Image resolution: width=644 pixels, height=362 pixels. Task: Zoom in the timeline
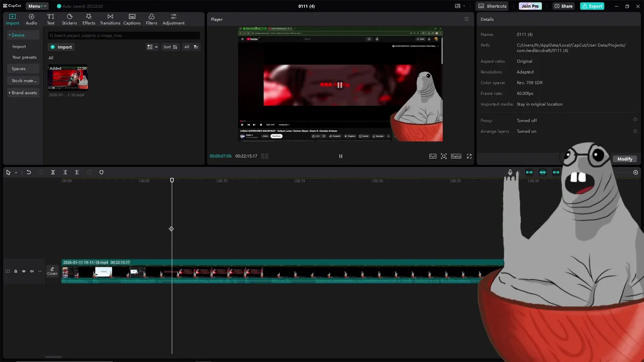[635, 172]
